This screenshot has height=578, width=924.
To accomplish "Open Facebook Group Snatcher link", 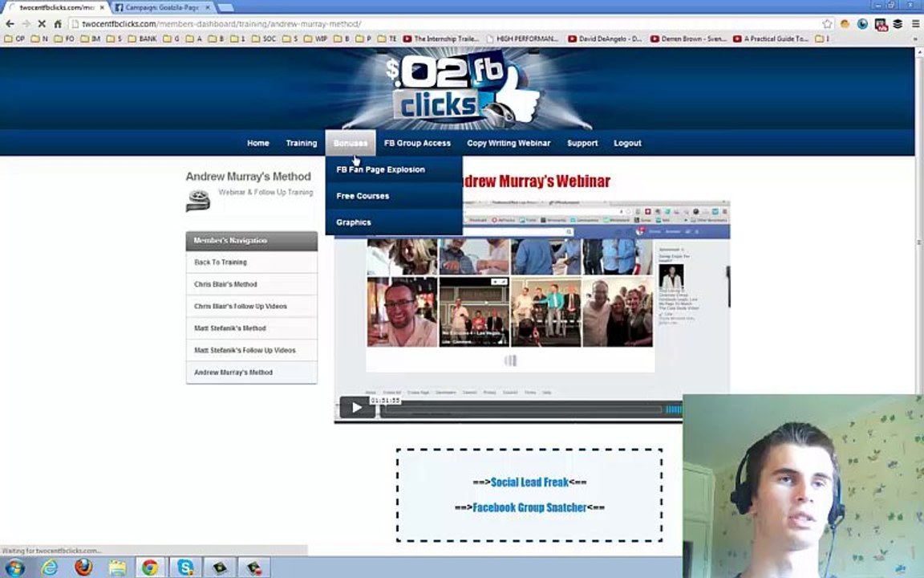I will [529, 507].
